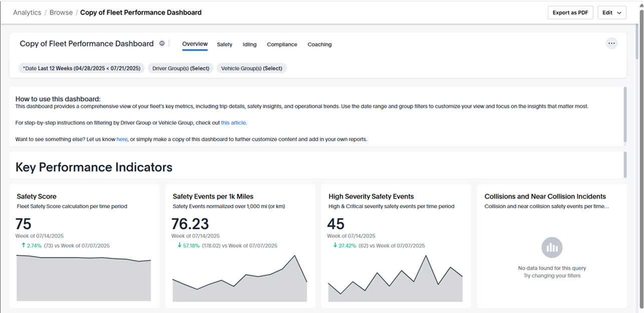Open the Vehicle Group(s) Select filter
This screenshot has width=644, height=313.
pos(252,68)
